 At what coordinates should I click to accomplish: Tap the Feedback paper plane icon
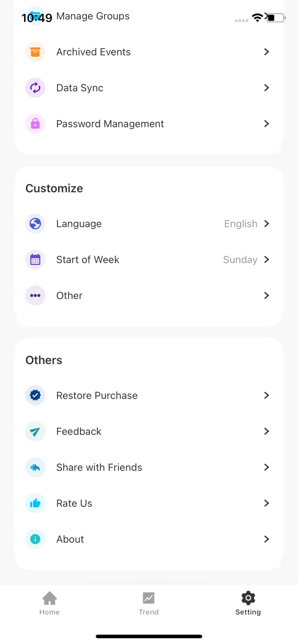[35, 431]
